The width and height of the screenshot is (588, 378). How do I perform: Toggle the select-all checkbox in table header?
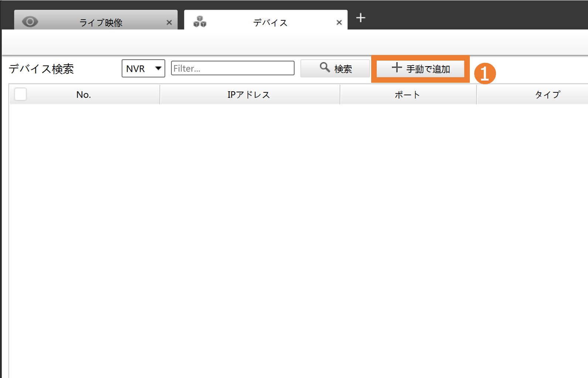[20, 94]
